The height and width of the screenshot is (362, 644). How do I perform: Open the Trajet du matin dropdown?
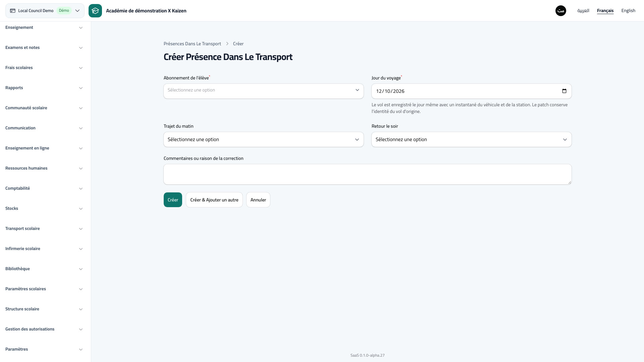264,139
